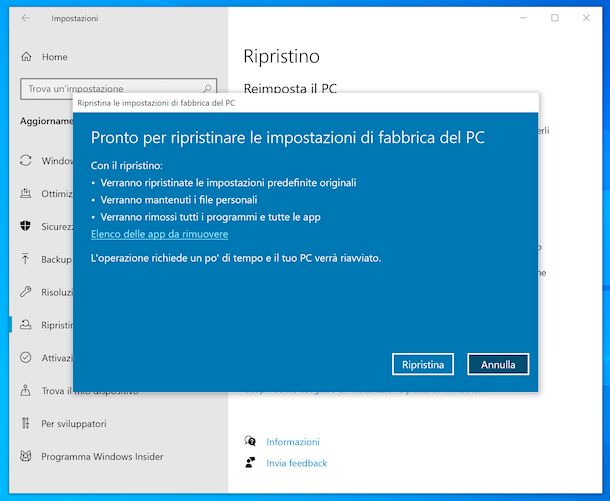Maximize the Impostazioni window

pos(555,18)
